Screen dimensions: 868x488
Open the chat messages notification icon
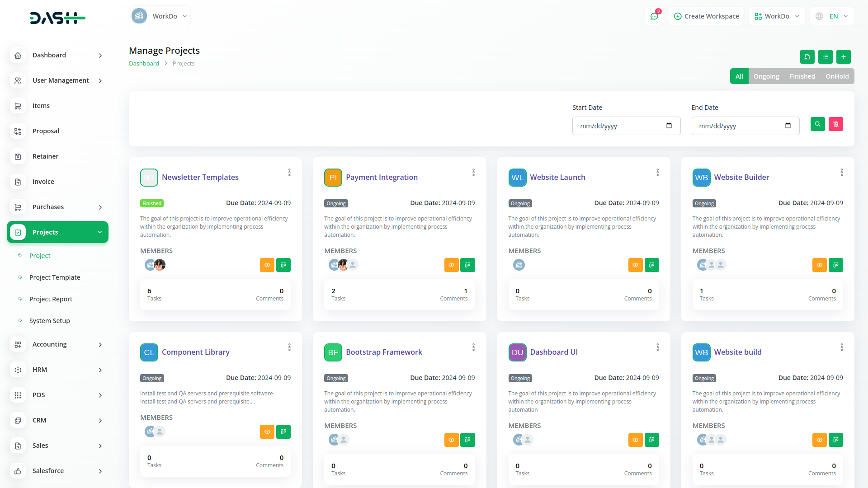[x=654, y=16]
